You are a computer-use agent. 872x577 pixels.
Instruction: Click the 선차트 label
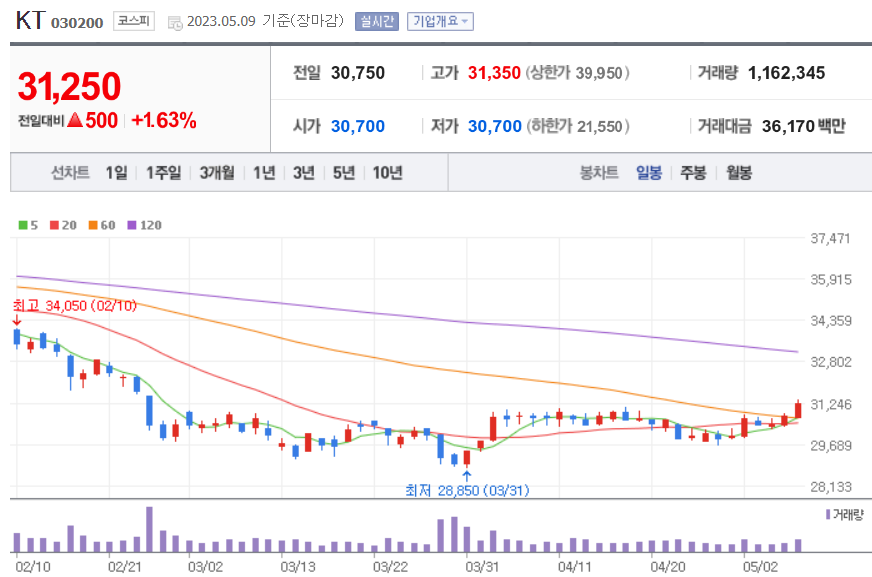tap(71, 173)
